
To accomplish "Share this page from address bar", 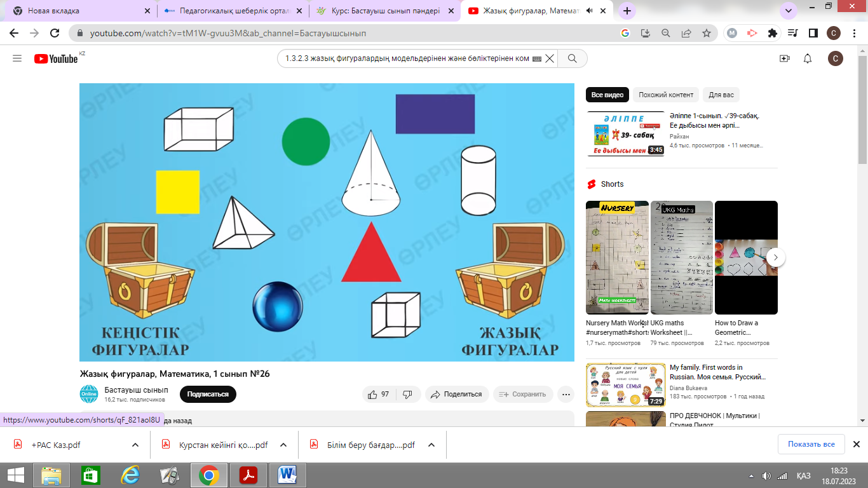I will (x=686, y=33).
